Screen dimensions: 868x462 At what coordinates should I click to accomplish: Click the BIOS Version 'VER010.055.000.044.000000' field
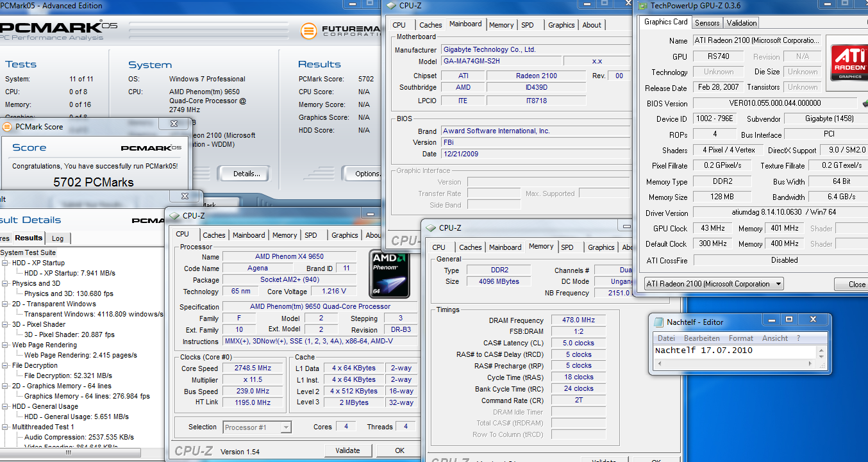(774, 103)
